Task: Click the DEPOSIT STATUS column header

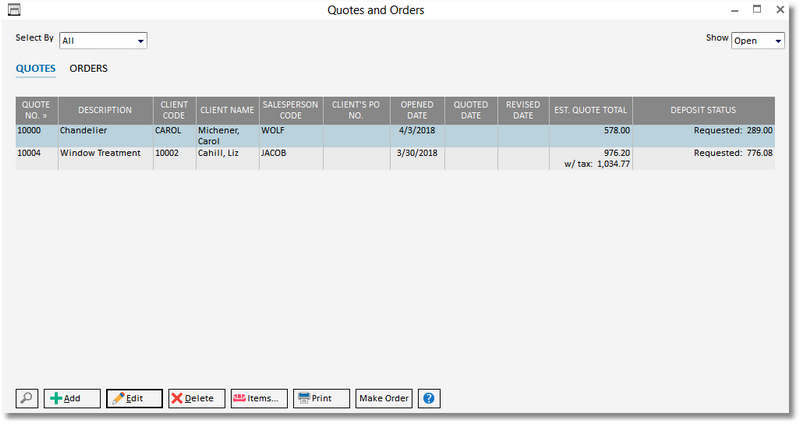Action: tap(704, 110)
